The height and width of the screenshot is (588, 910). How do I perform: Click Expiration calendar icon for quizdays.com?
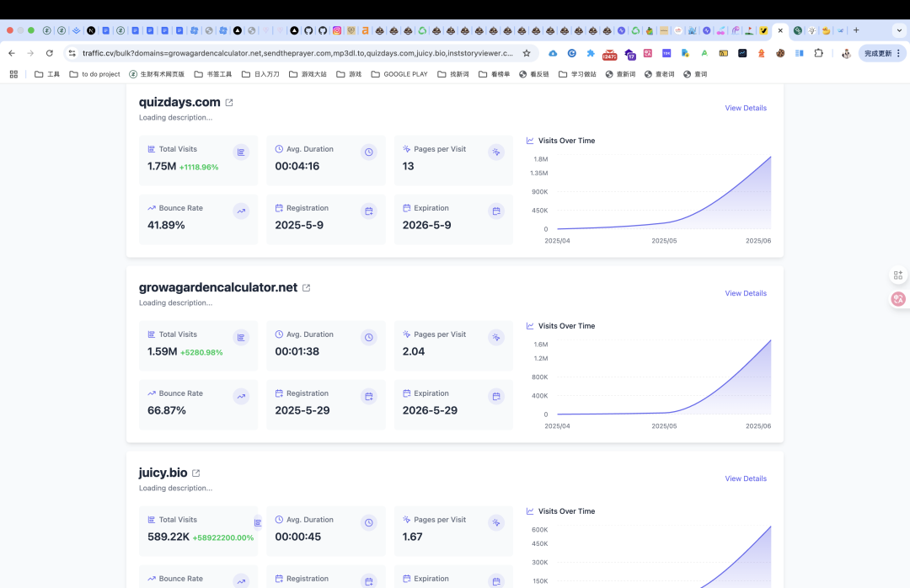click(x=496, y=211)
